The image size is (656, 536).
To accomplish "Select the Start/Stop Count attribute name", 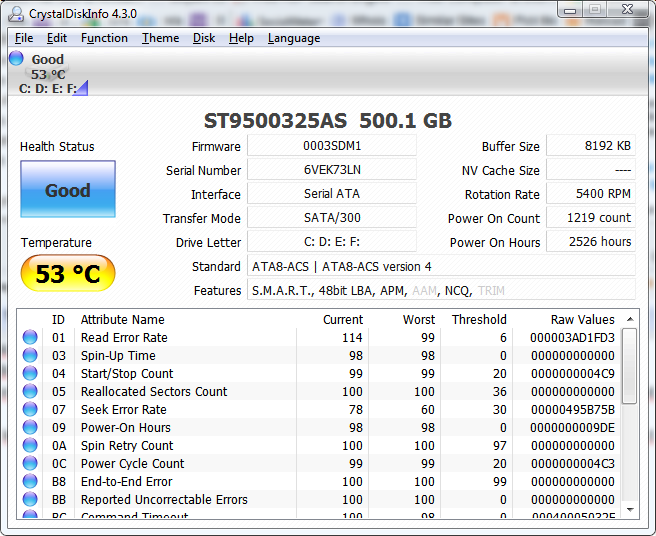I will (127, 373).
